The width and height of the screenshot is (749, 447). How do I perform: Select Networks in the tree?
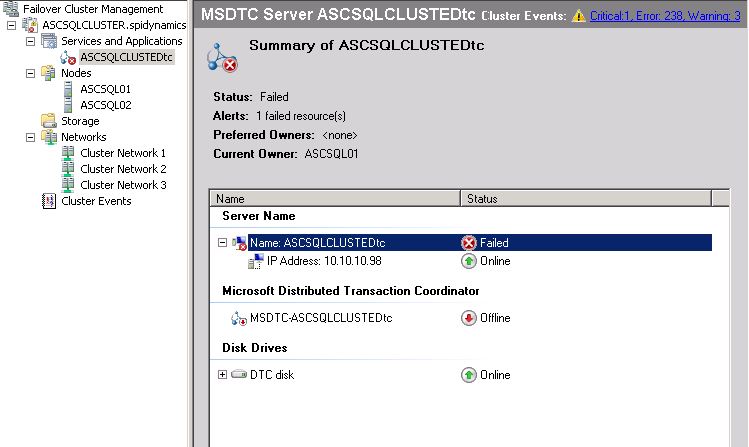click(x=84, y=137)
